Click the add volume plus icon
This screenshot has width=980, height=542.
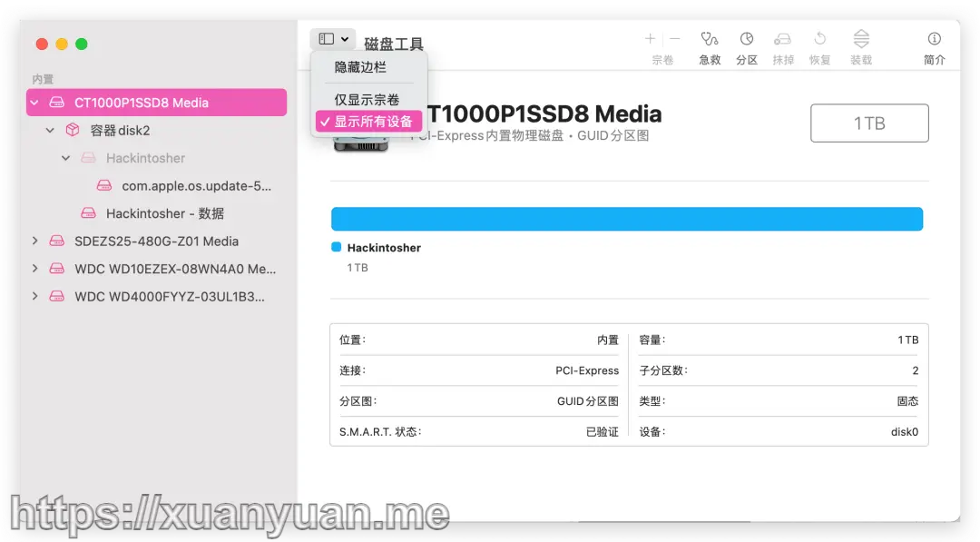[650, 39]
